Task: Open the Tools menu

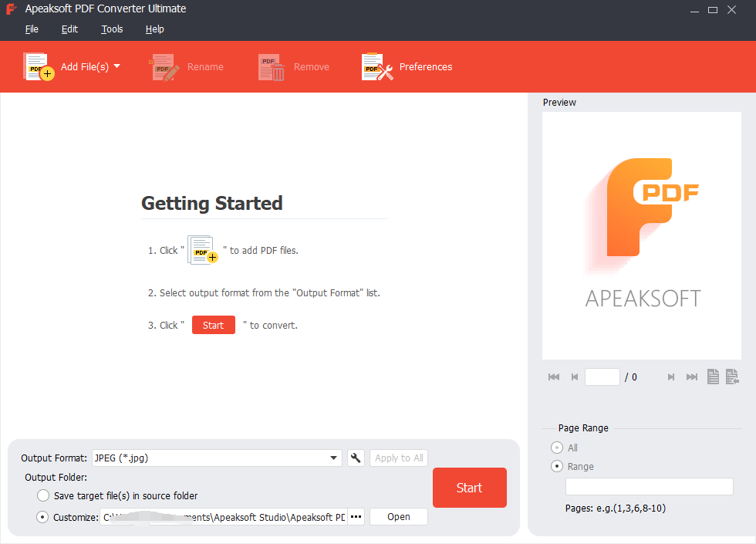Action: [x=111, y=29]
